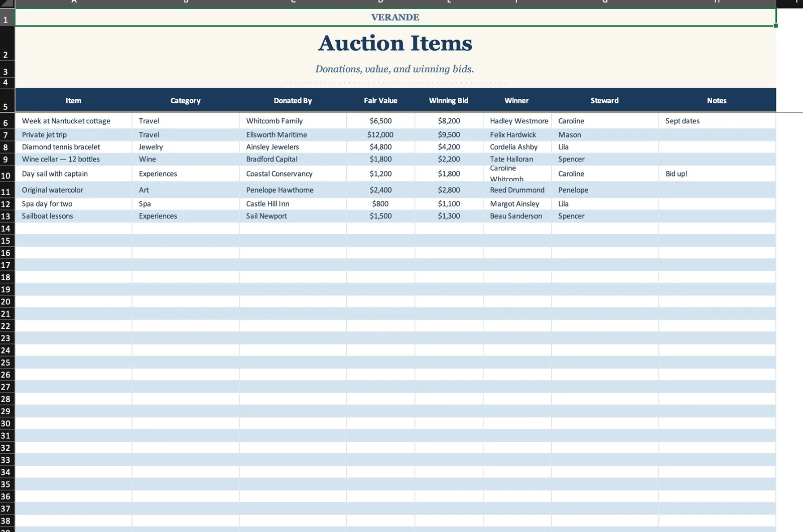The image size is (803, 532).
Task: Select cell 'Sailboat lessons'
Action: tap(74, 216)
